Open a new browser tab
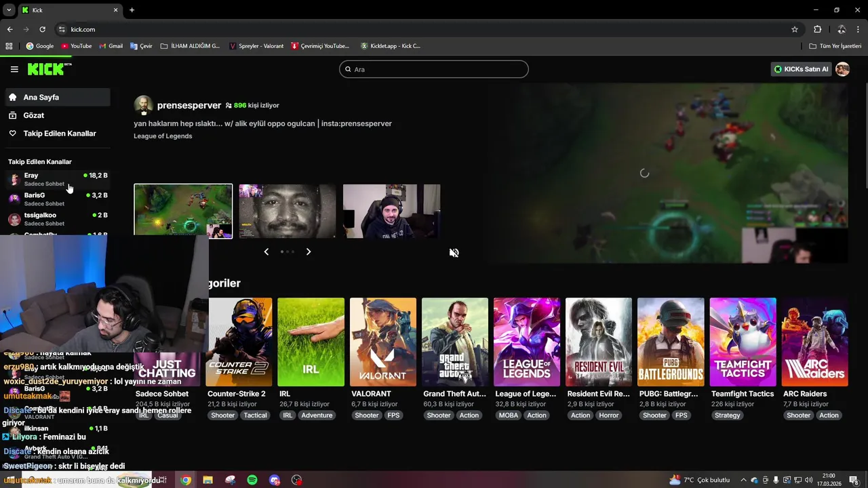Image resolution: width=868 pixels, height=488 pixels. coord(132,10)
